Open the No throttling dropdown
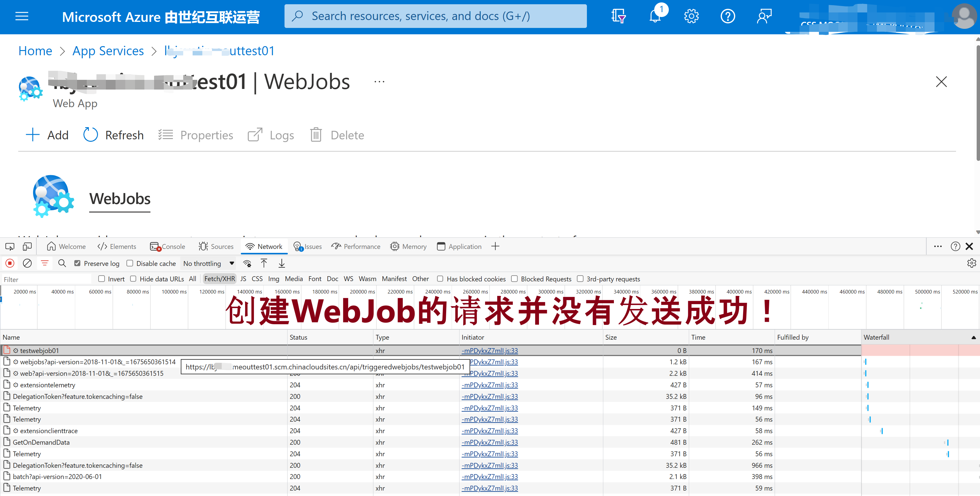The height and width of the screenshot is (496, 980). pos(208,263)
